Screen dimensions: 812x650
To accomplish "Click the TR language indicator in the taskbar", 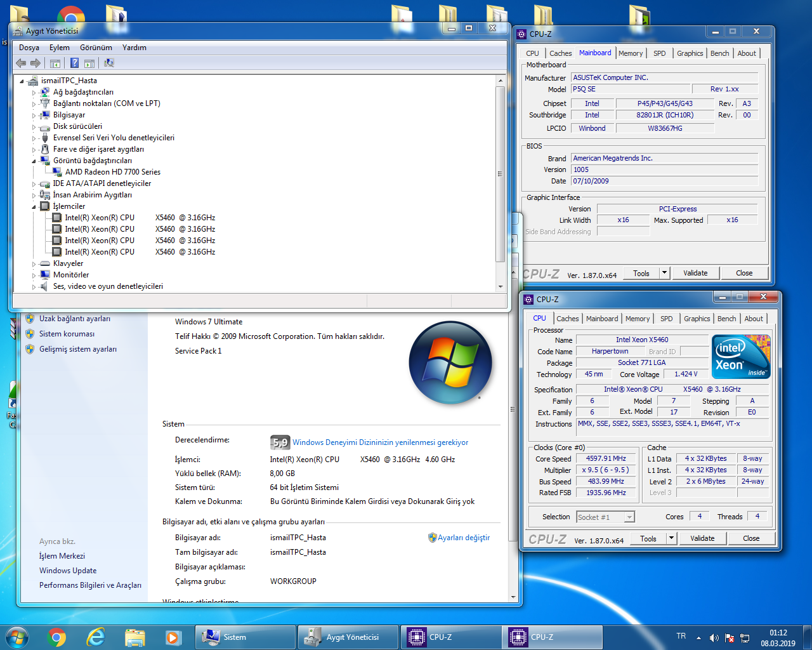I will [681, 636].
